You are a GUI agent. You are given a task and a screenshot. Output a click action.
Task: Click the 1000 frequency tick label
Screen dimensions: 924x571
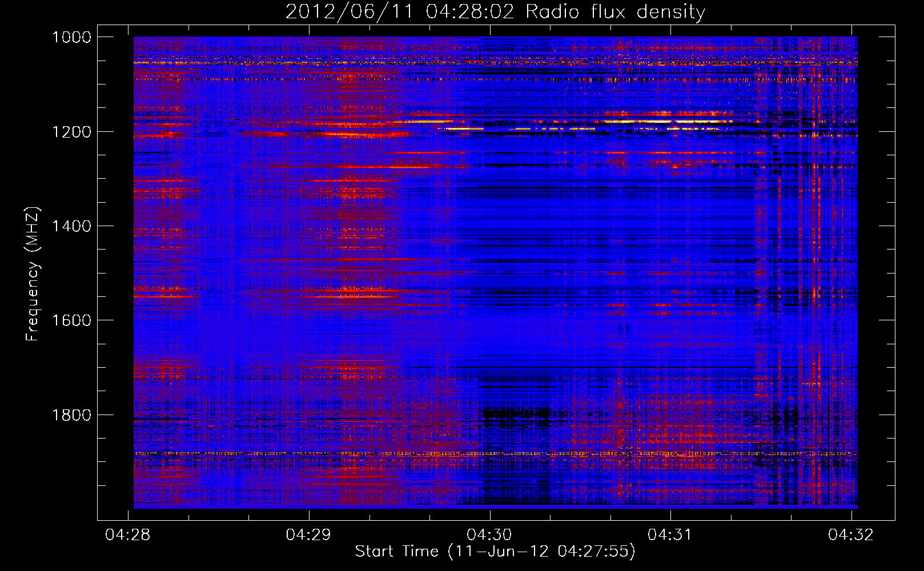click(x=71, y=37)
